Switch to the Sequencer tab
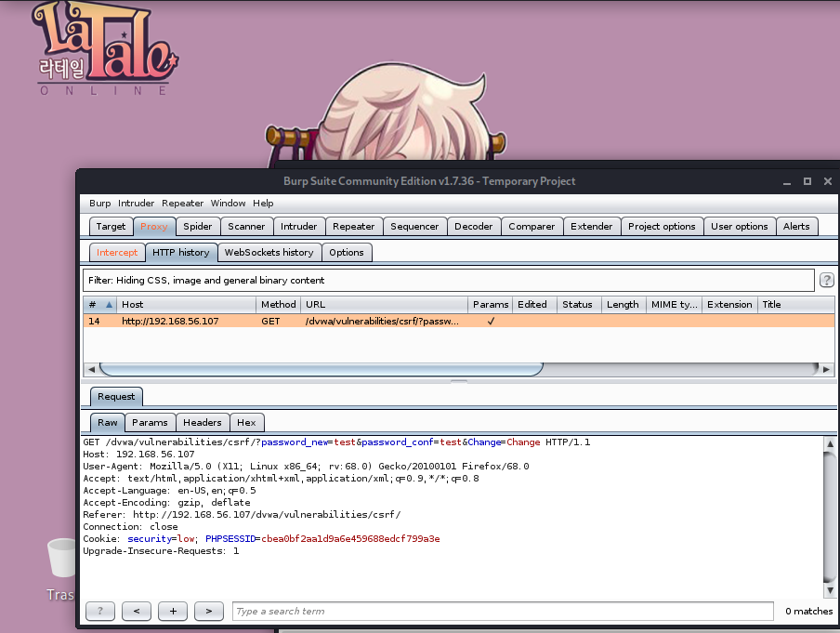Viewport: 840px width, 633px height. (x=414, y=226)
